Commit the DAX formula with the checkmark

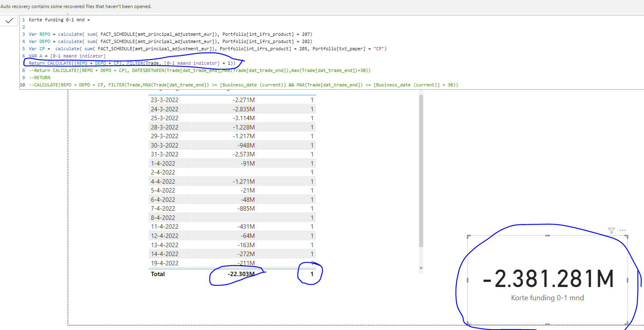click(9, 20)
